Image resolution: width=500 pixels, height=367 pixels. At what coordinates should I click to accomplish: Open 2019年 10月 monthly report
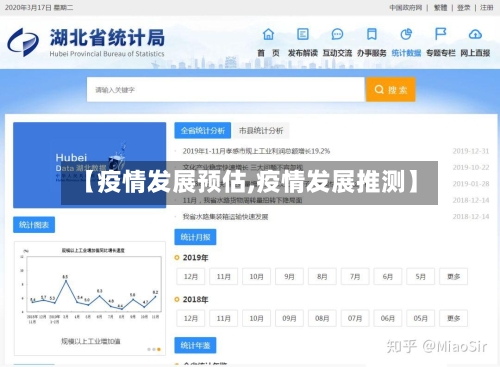257,276
